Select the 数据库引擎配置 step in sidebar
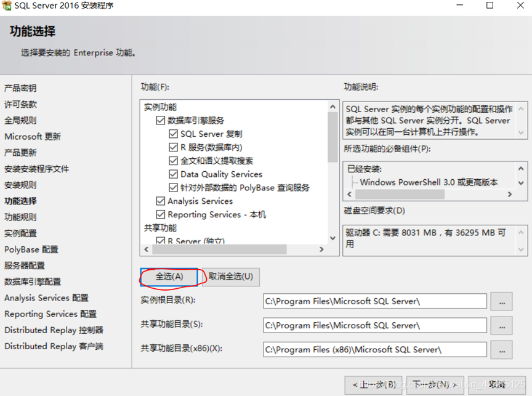The image size is (532, 396). [x=33, y=281]
